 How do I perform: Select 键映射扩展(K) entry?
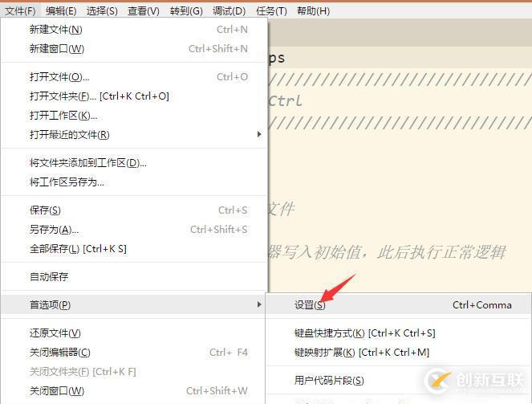click(398, 353)
